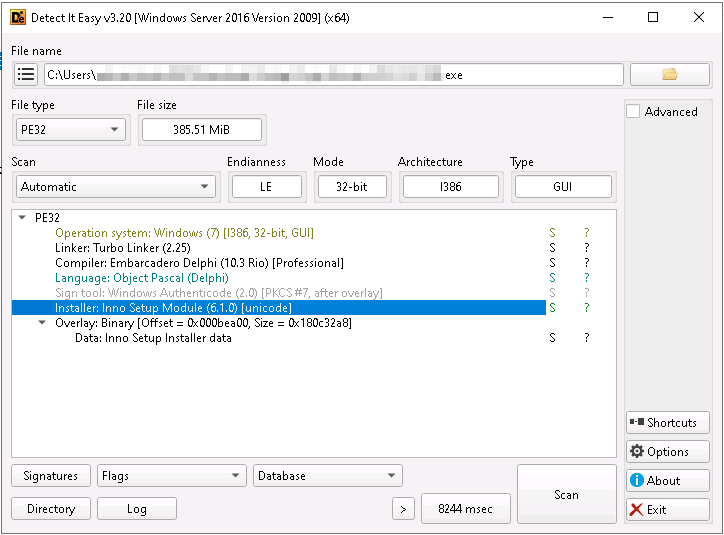Open the Database dropdown
This screenshot has width=724, height=535.
tap(328, 476)
